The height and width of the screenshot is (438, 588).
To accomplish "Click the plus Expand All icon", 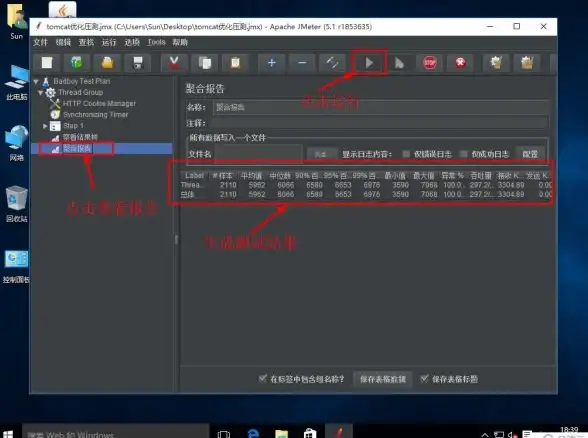I will 272,63.
